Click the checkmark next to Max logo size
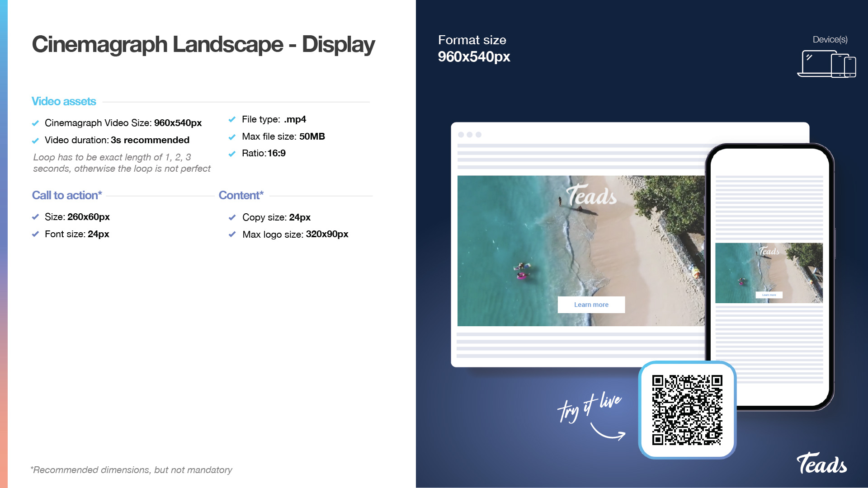The image size is (868, 488). (x=232, y=235)
